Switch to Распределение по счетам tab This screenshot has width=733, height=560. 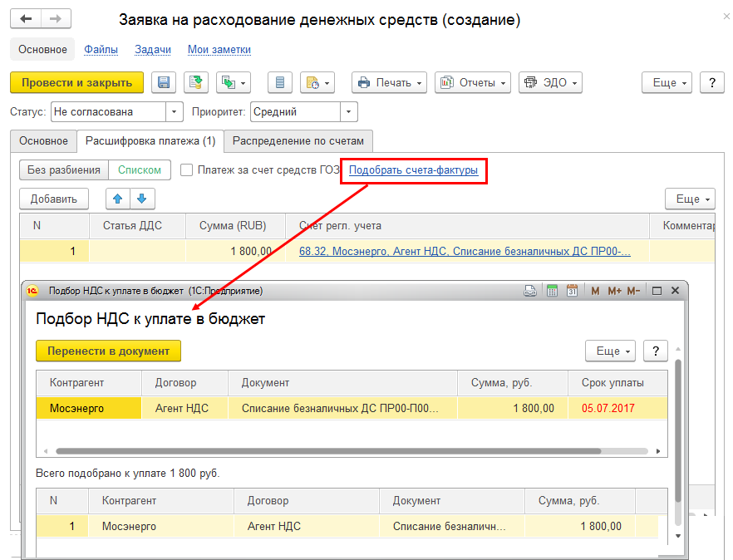click(x=298, y=141)
